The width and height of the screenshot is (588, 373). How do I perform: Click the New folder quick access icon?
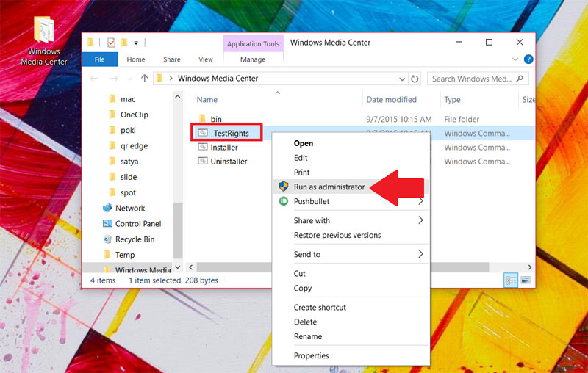point(124,43)
